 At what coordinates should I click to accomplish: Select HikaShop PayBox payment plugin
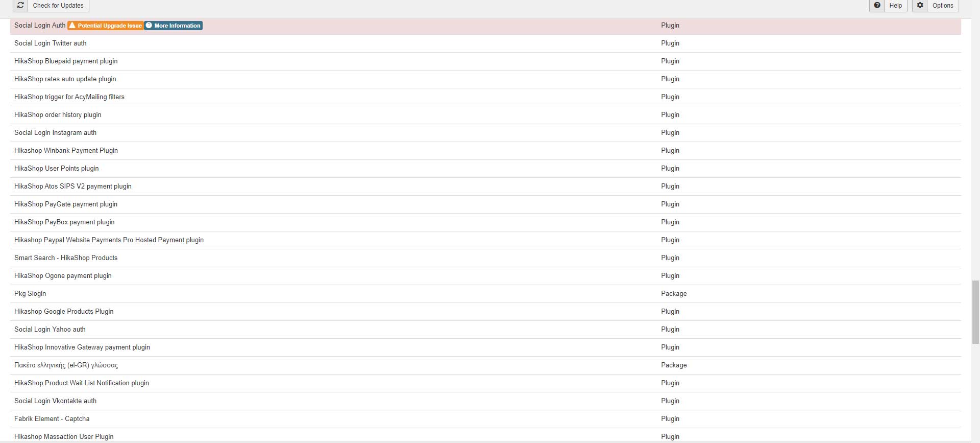[64, 222]
